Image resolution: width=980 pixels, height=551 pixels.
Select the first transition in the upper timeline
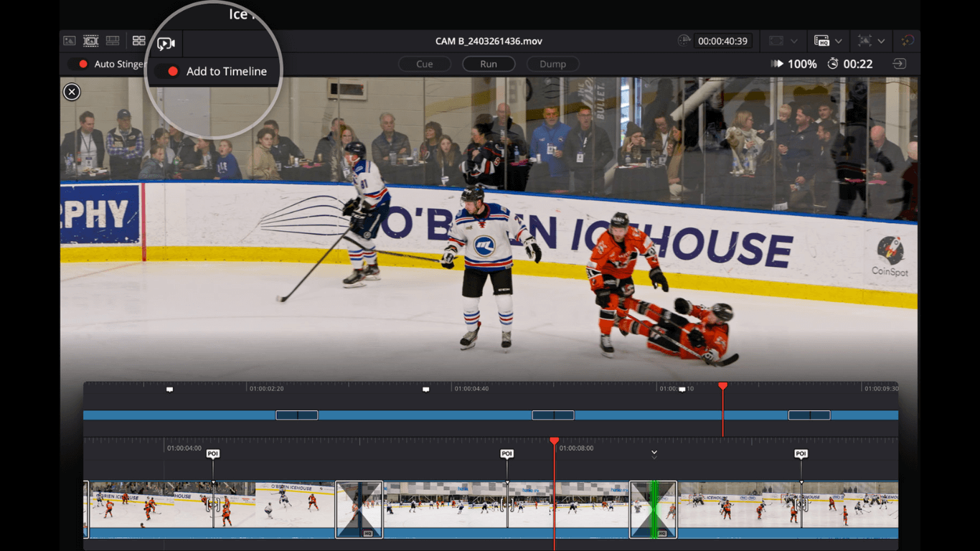(x=297, y=415)
